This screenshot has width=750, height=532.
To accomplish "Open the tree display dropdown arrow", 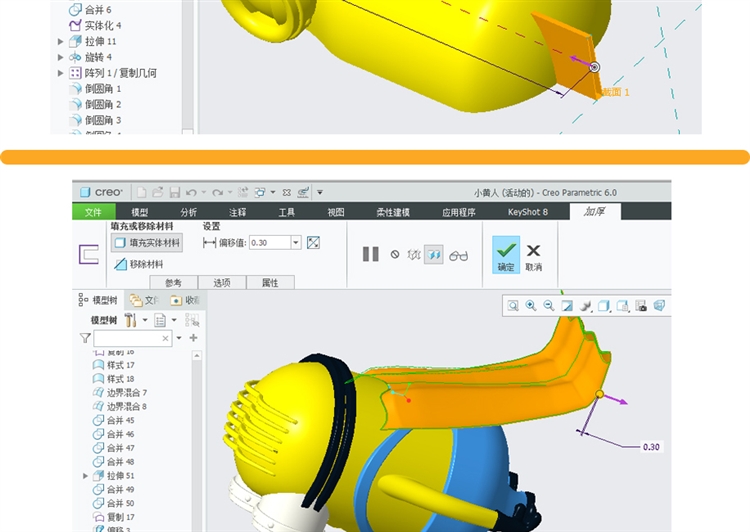I will coord(174,320).
